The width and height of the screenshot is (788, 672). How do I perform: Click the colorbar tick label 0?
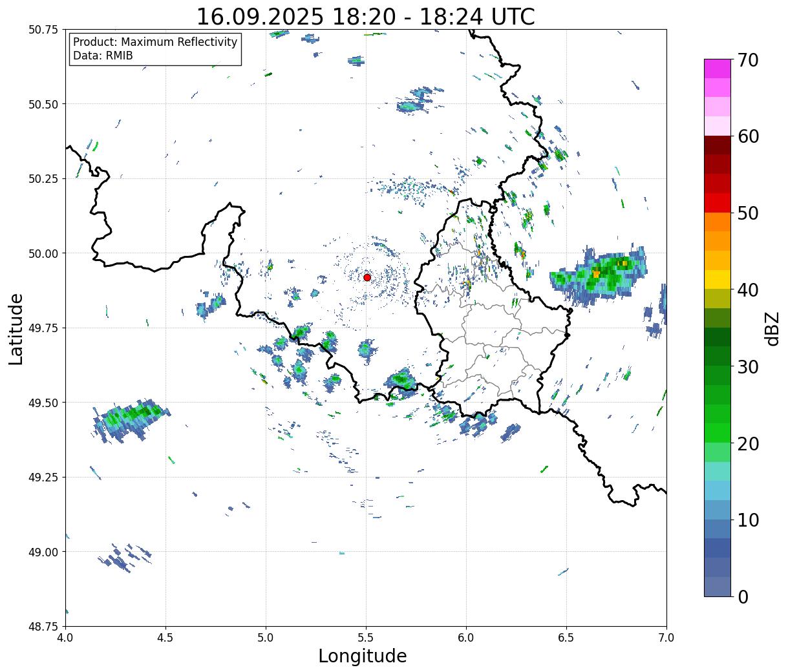click(x=743, y=596)
